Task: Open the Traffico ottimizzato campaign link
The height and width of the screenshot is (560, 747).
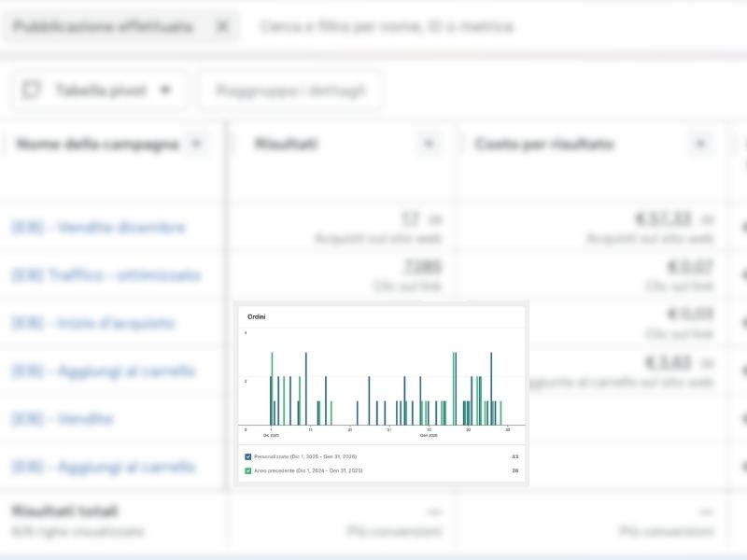Action: (x=106, y=275)
